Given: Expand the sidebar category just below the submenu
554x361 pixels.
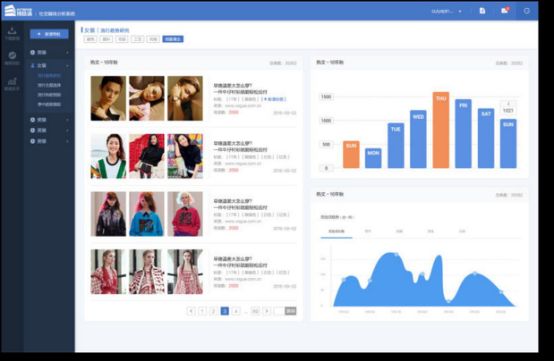Looking at the screenshot, I should click(49, 120).
